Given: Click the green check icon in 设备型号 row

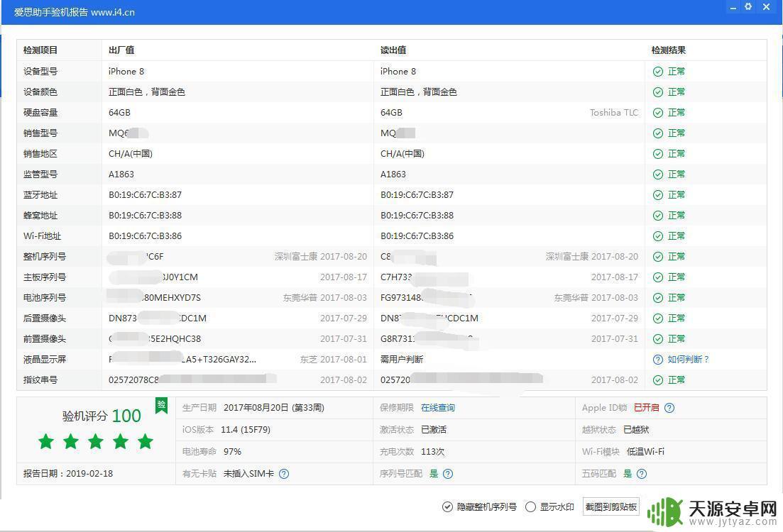Looking at the screenshot, I should point(657,72).
